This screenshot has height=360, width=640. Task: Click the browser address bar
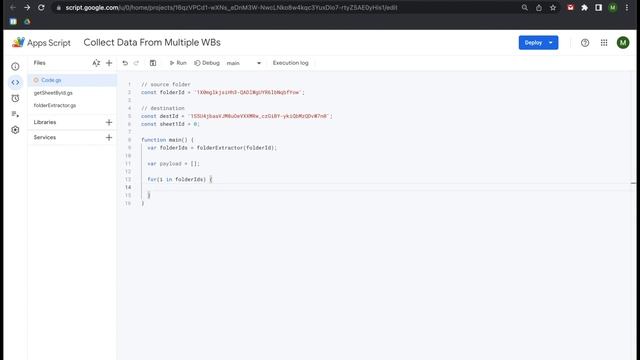pos(286,7)
